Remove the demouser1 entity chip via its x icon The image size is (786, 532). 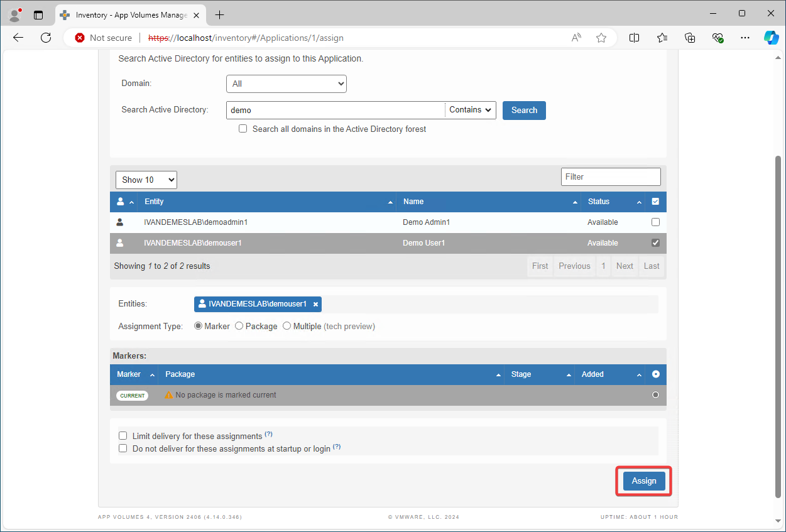tap(315, 304)
